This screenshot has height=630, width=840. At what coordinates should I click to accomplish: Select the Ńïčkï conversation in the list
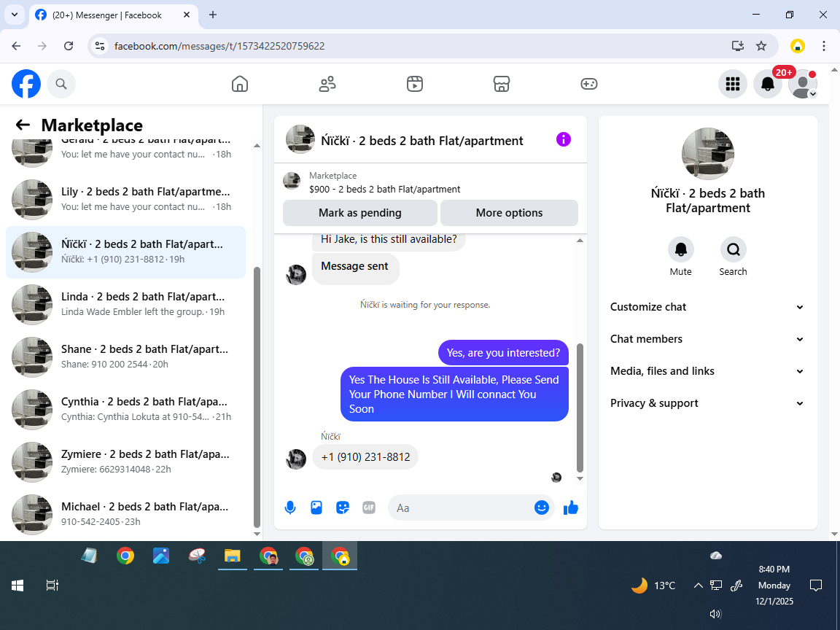pos(126,252)
